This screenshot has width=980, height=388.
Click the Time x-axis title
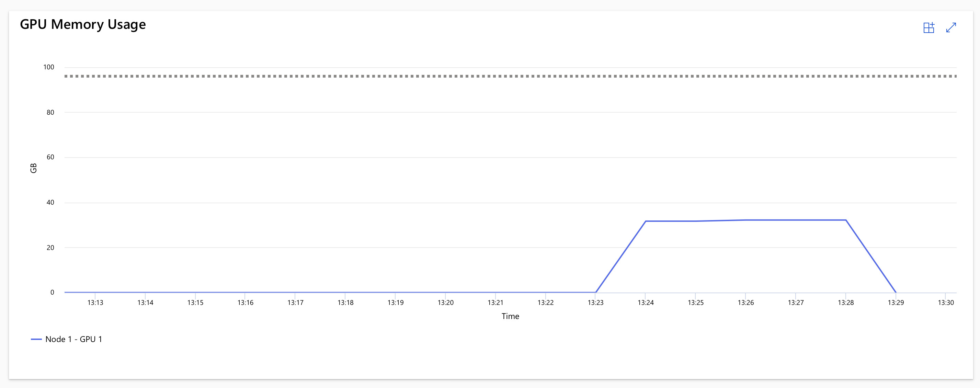click(x=510, y=316)
